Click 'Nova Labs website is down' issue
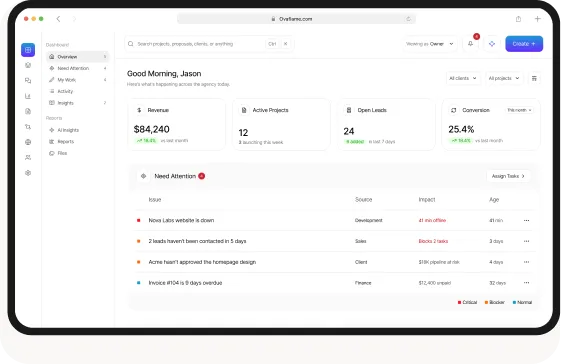 pyautogui.click(x=181, y=220)
